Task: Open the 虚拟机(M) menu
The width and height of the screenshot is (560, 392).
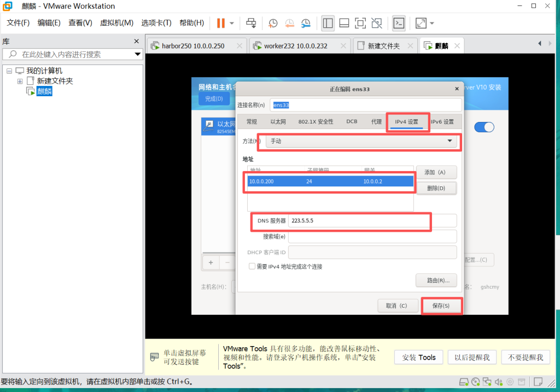Action: click(116, 23)
